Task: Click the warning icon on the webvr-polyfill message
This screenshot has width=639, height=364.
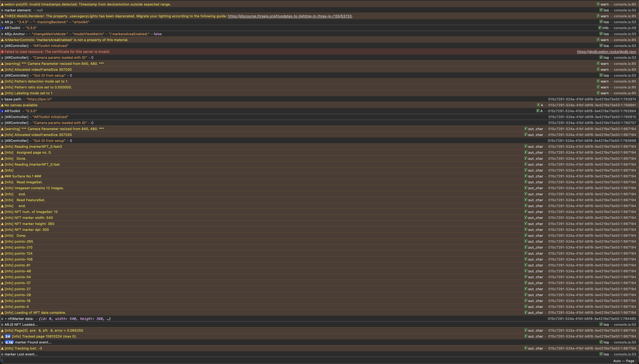Action: [2, 4]
